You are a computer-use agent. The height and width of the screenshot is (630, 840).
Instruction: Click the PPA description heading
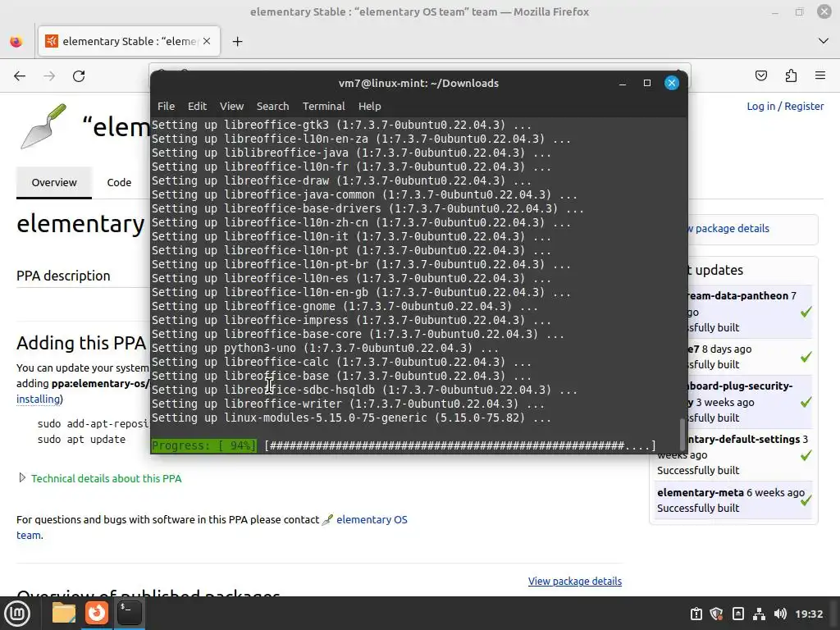(63, 276)
